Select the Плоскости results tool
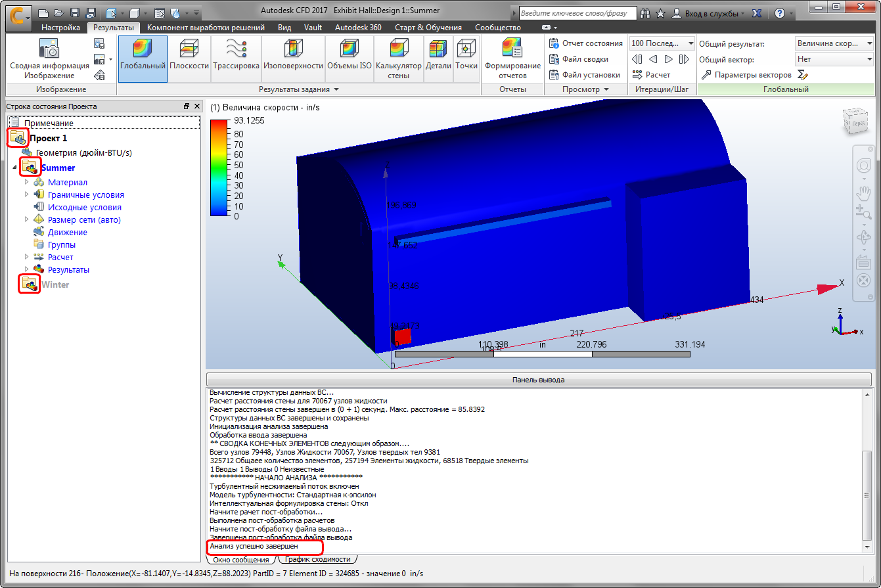 (189, 58)
